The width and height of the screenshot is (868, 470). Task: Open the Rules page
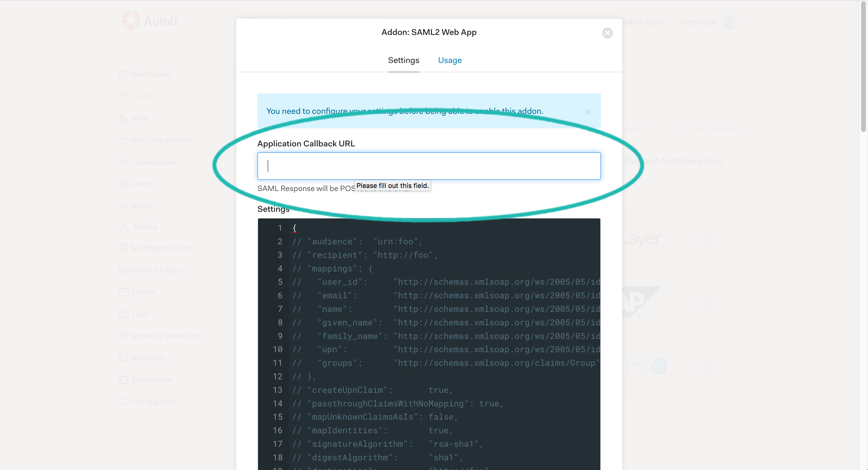[x=141, y=206]
